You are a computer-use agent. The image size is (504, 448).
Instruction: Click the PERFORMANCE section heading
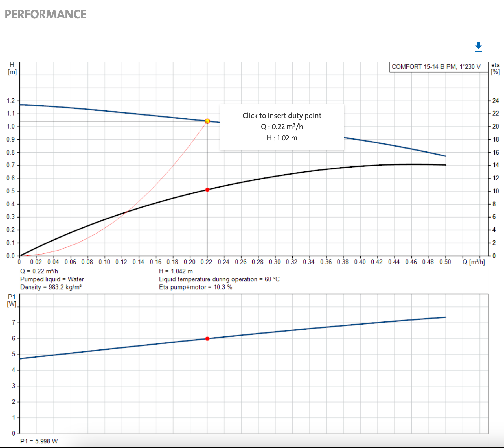point(46,14)
